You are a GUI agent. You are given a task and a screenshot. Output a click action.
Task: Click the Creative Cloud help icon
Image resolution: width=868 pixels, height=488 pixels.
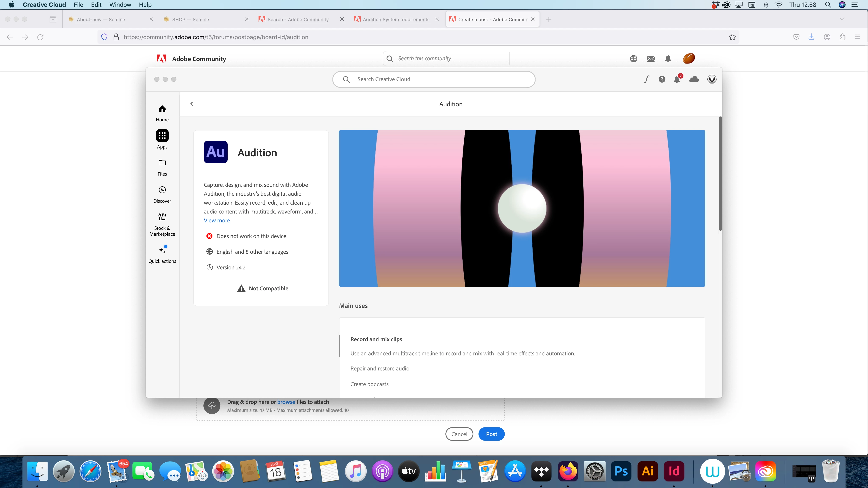(662, 79)
